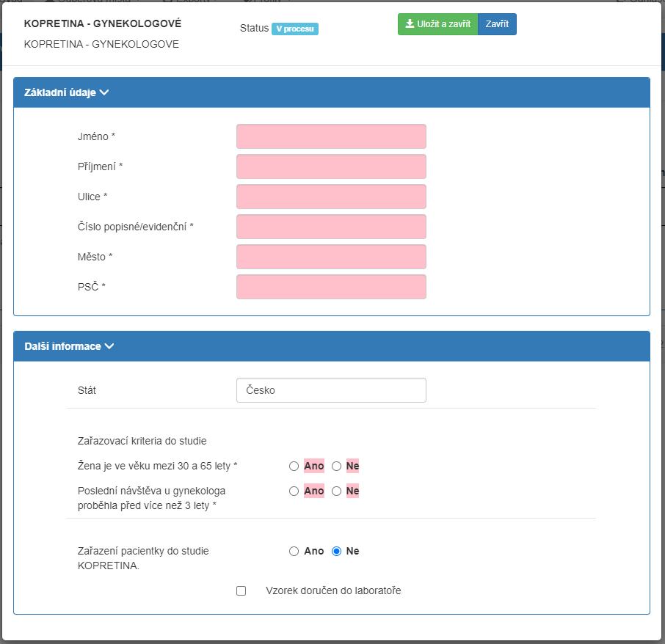Focus the PSČ postal code field
The width and height of the screenshot is (665, 644).
[331, 287]
